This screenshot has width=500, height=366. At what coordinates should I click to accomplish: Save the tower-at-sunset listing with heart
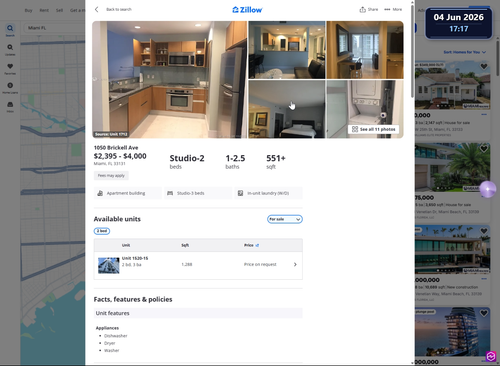(484, 313)
